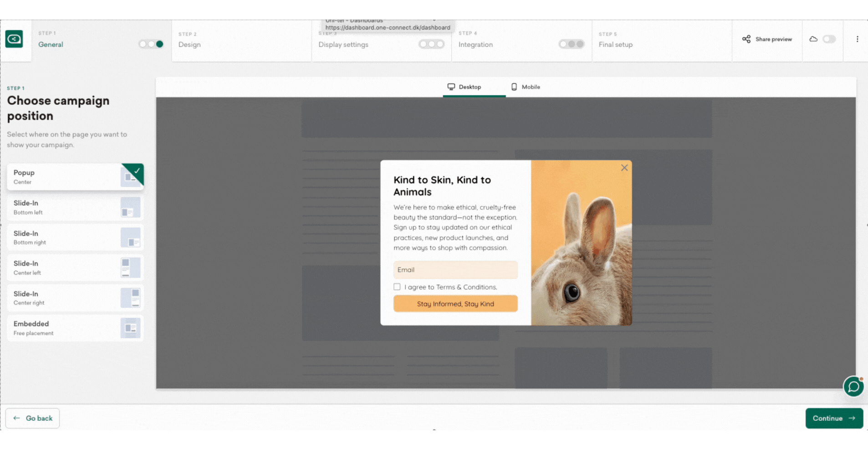Image resolution: width=868 pixels, height=449 pixels.
Task: Select the Slide-In Center left position option
Action: pos(64,268)
